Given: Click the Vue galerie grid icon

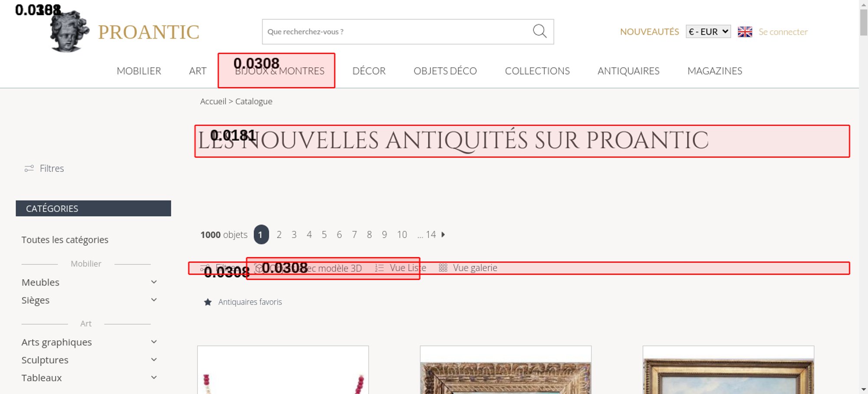Looking at the screenshot, I should 443,268.
